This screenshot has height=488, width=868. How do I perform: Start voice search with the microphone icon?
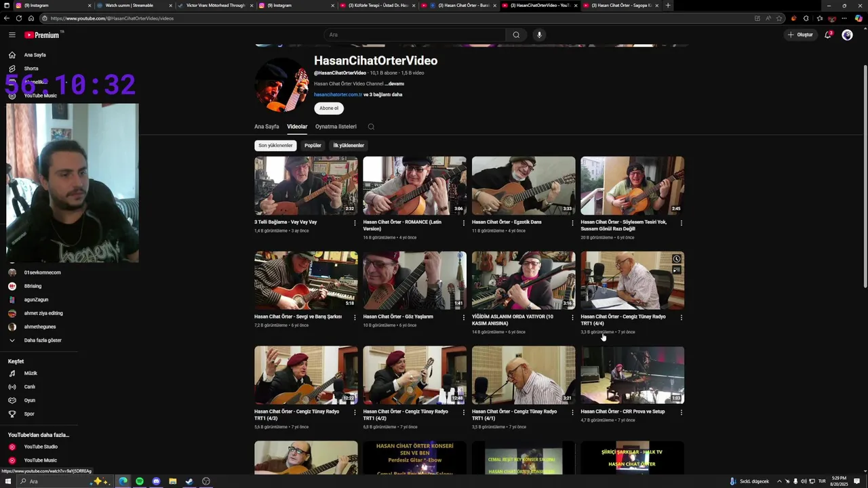(539, 35)
